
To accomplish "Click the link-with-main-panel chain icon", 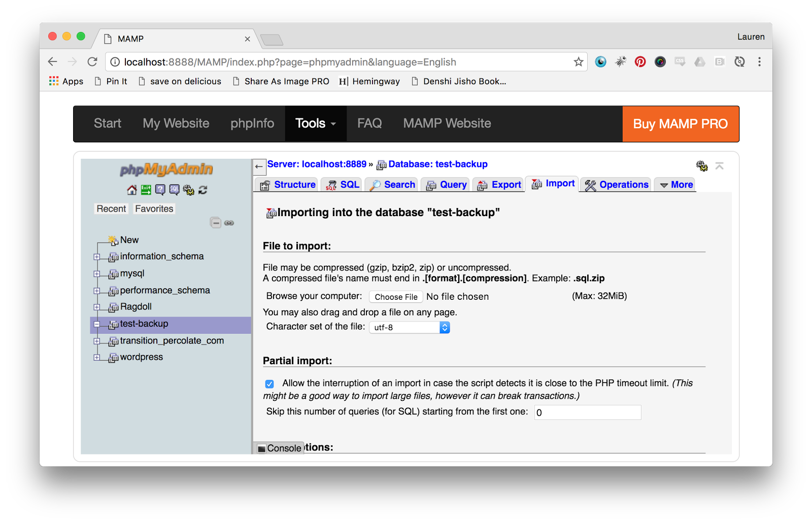I will [x=229, y=223].
